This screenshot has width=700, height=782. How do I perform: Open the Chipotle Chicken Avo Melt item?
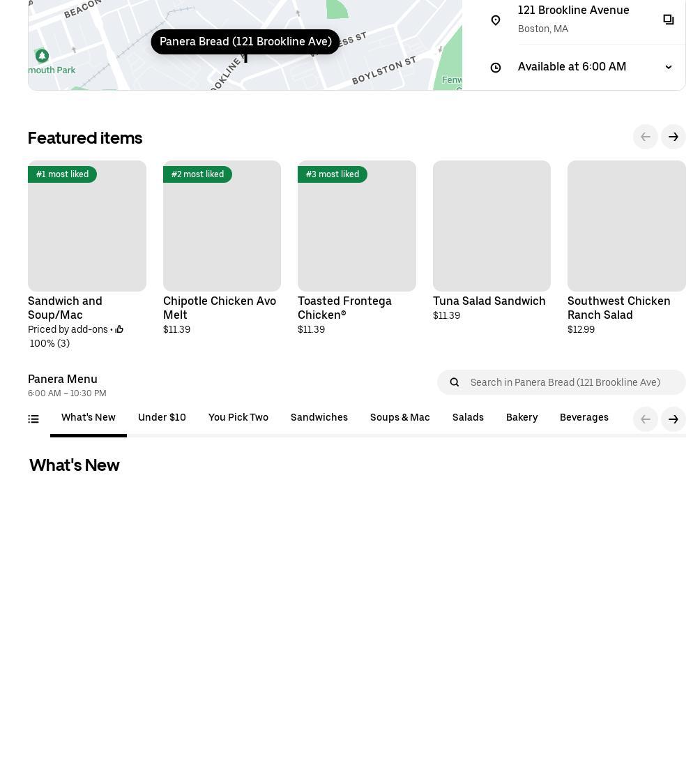(222, 248)
